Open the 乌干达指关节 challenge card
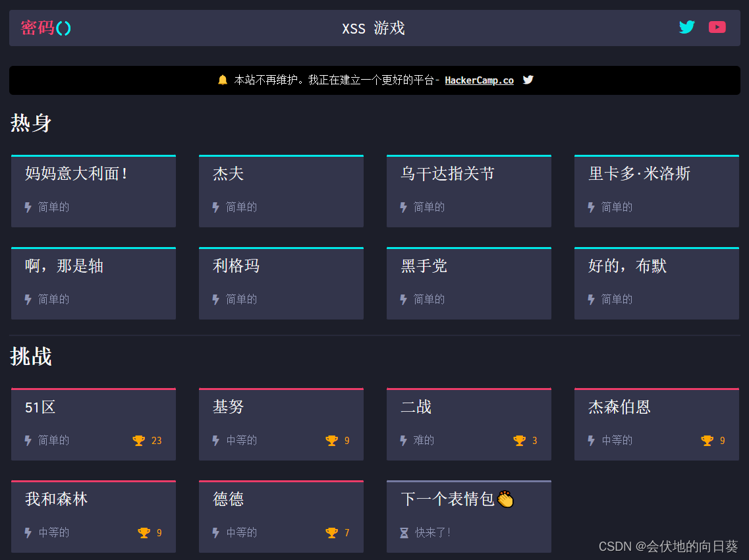749x560 pixels. [x=469, y=191]
